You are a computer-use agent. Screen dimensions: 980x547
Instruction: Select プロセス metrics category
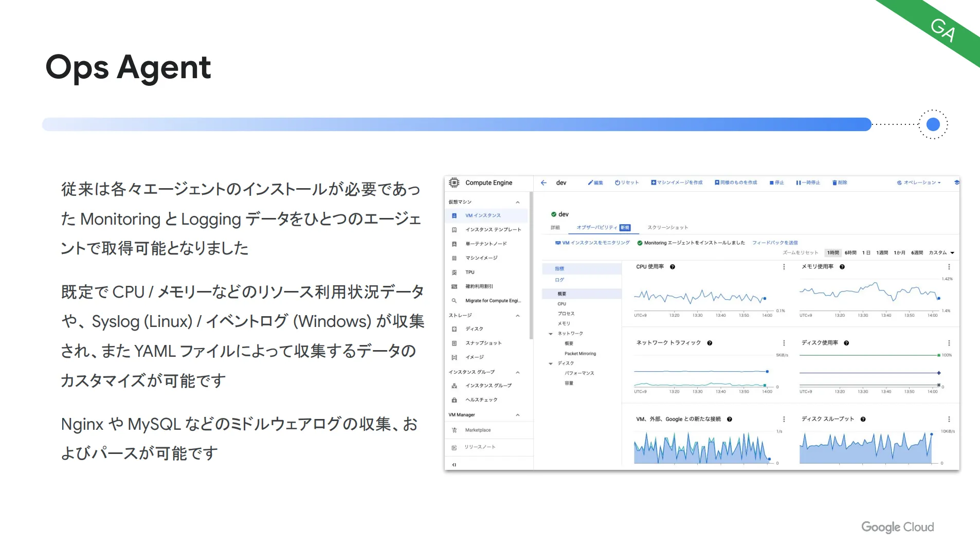566,314
